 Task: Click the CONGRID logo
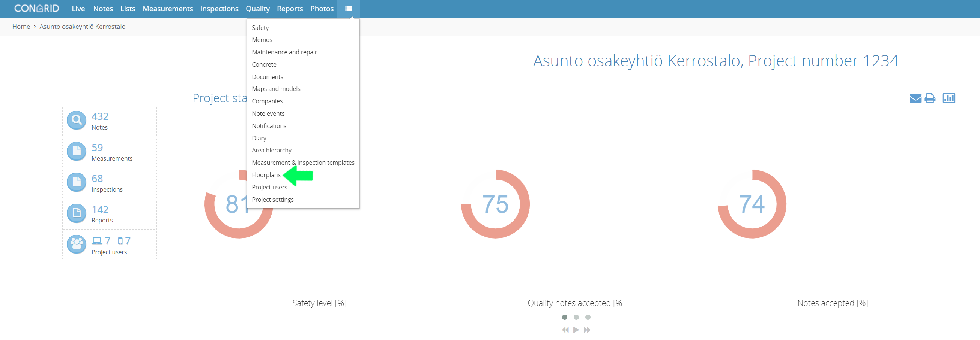[36, 8]
